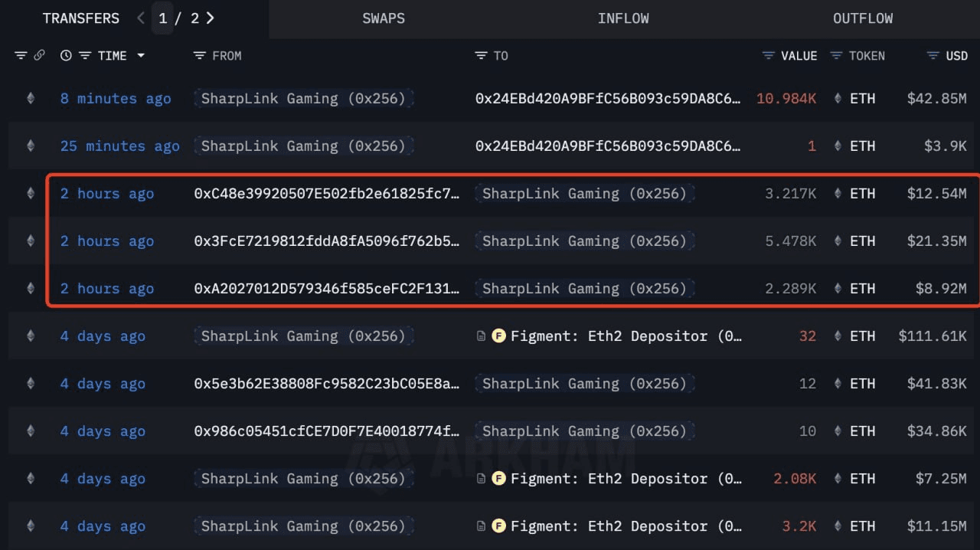Viewport: 980px width, 550px height.
Task: Open Figment: Eth2 Depositor in the $111.61K row
Action: (626, 336)
